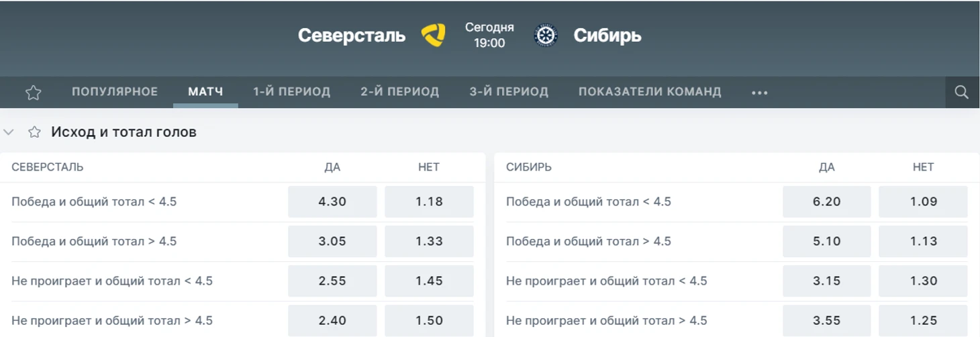980x337 pixels.
Task: Select Северсталь odds 1.50
Action: pyautogui.click(x=429, y=320)
